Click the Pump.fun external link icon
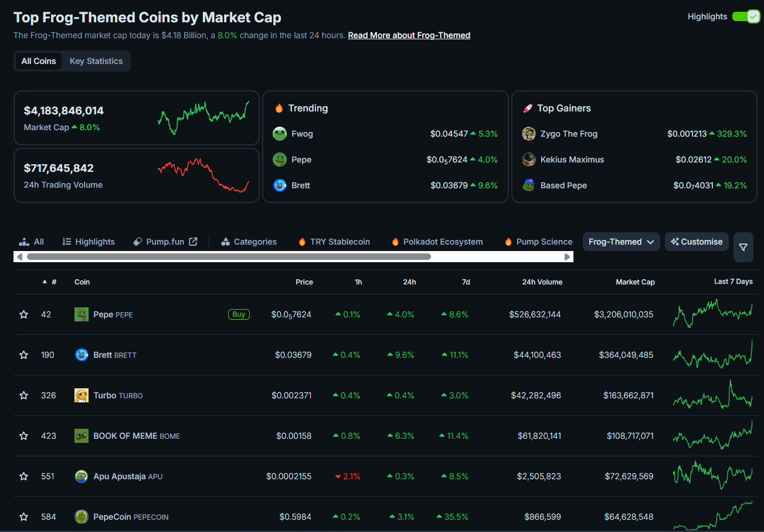 [193, 242]
